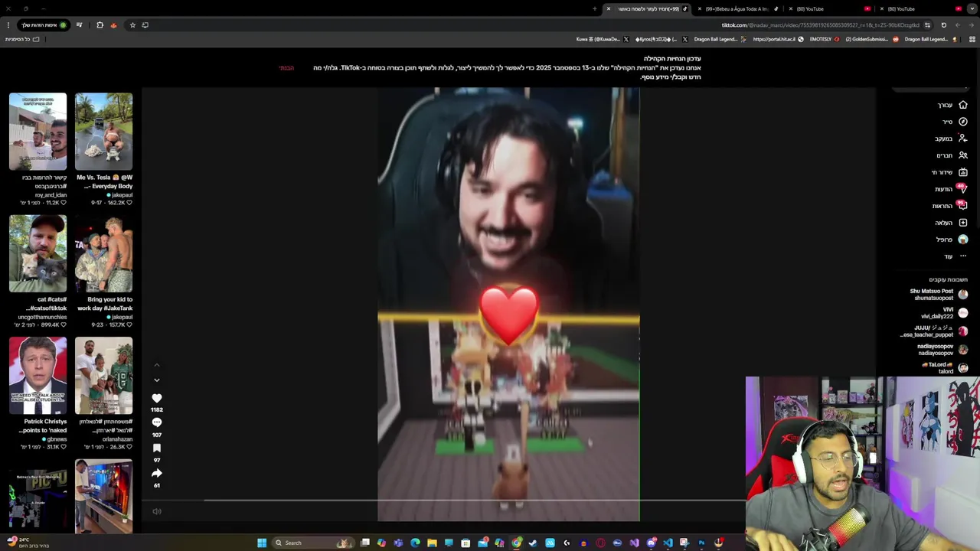
Task: Bookmark the video with the save icon
Action: coord(157,448)
